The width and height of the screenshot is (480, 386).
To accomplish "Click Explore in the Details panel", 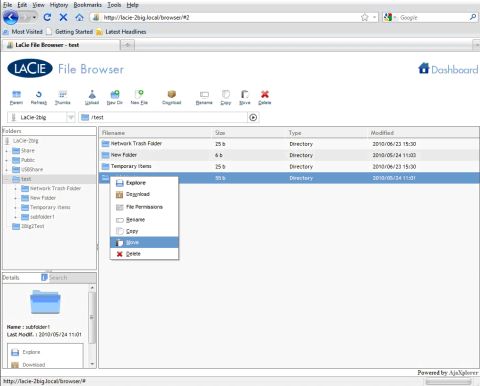I will click(31, 352).
